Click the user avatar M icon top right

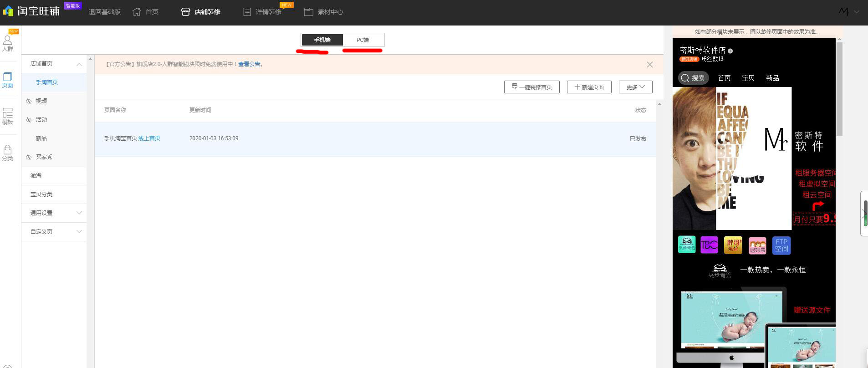click(x=844, y=11)
